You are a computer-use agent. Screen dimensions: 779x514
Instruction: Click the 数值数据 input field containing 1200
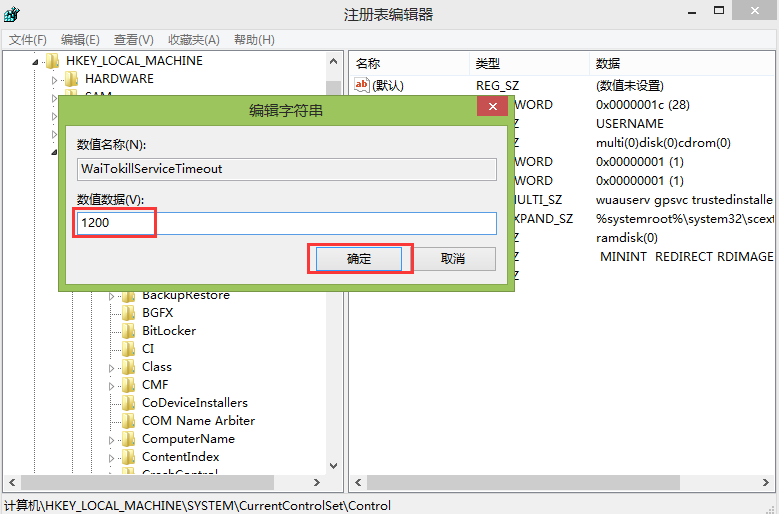(x=286, y=223)
